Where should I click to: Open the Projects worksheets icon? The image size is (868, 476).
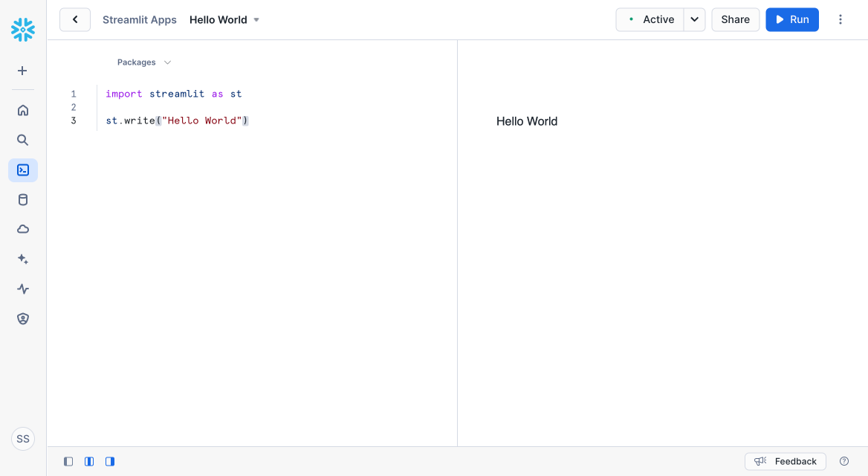(x=22, y=170)
